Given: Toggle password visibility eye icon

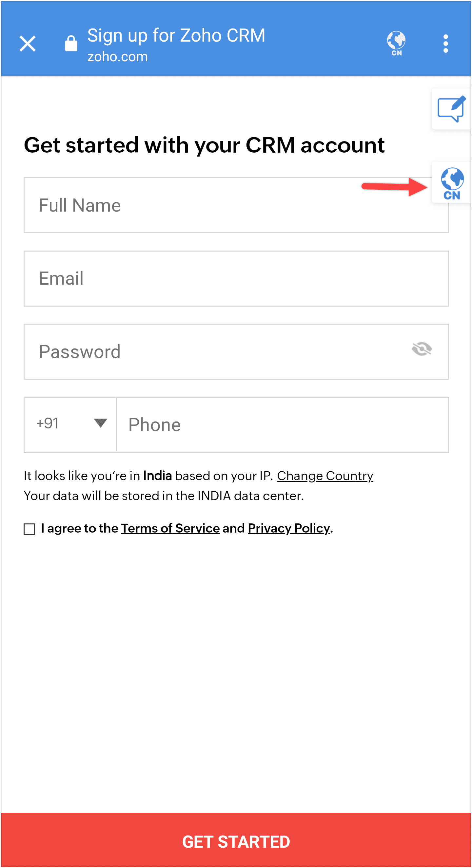Looking at the screenshot, I should click(422, 349).
